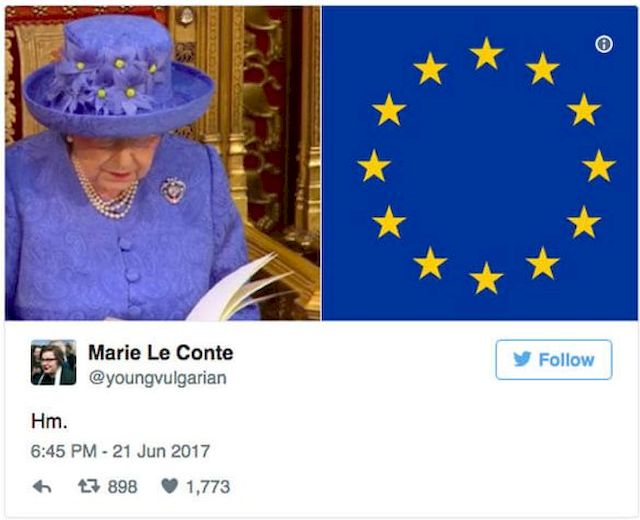View the 1,773 likes count
640x520 pixels.
click(208, 487)
